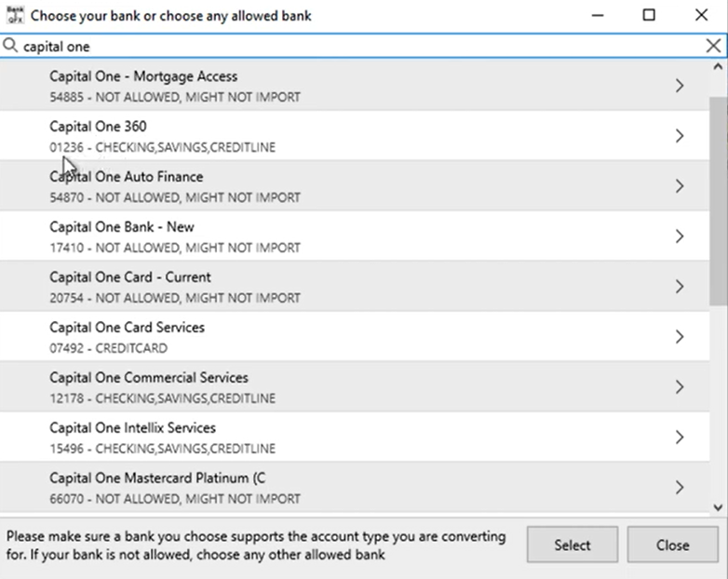Expand the Capital One Card Services chevron
Screen dimensions: 728x579
click(x=680, y=337)
